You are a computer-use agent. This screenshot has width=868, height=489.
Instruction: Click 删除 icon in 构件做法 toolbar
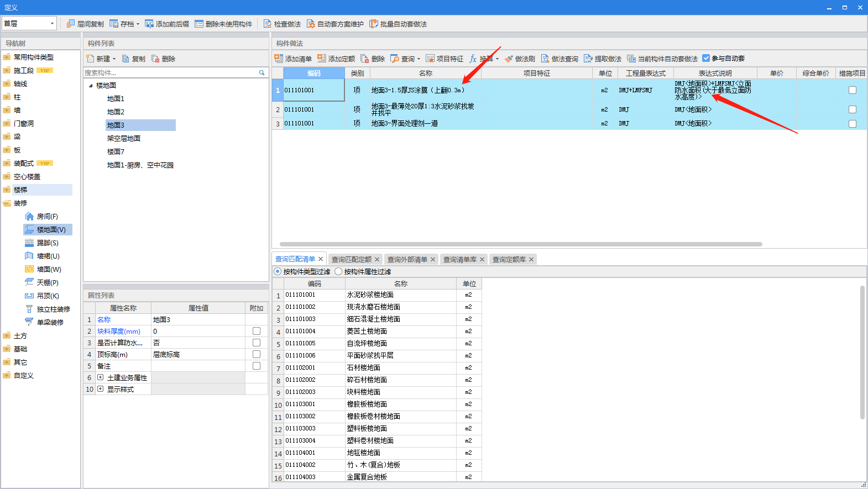(365, 59)
